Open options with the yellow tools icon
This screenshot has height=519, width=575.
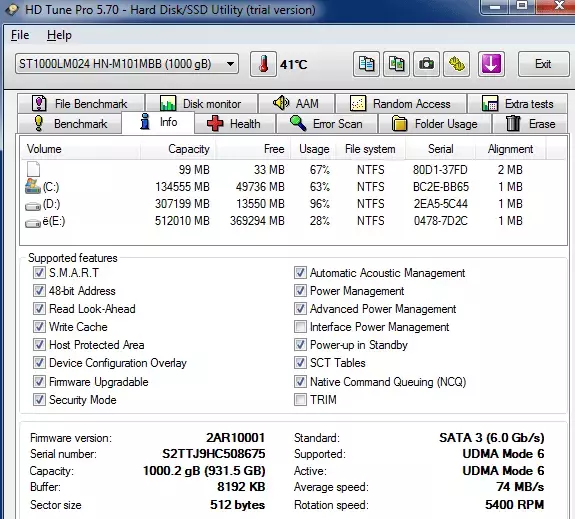click(457, 64)
